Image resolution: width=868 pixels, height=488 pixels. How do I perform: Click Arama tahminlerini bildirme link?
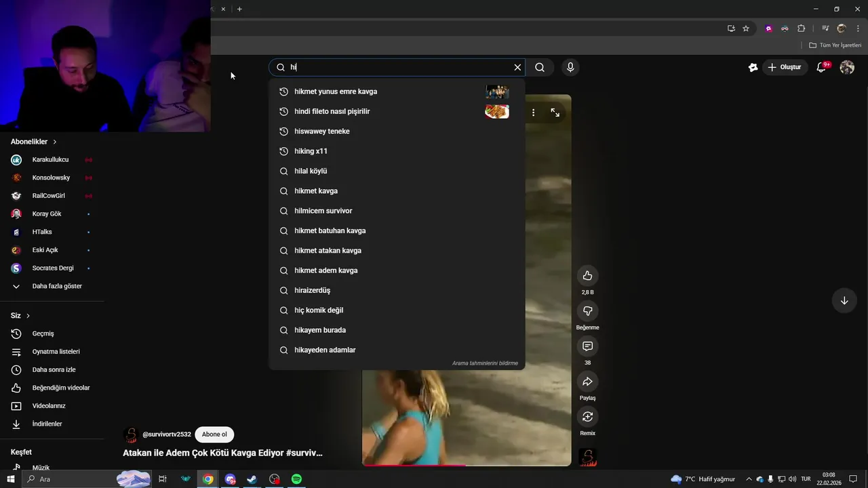[x=485, y=363]
